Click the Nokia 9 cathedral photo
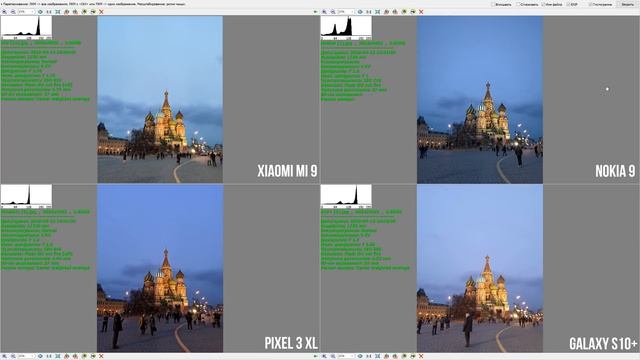 [x=480, y=100]
